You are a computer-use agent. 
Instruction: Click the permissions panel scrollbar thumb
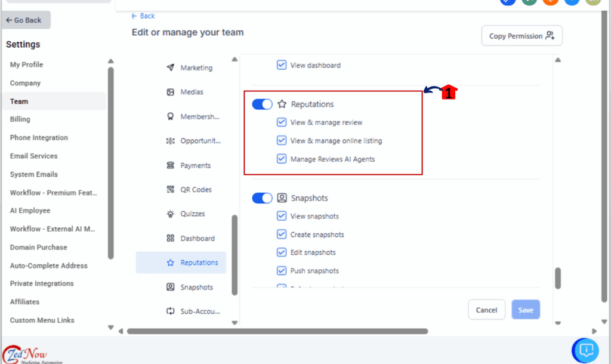(558, 278)
